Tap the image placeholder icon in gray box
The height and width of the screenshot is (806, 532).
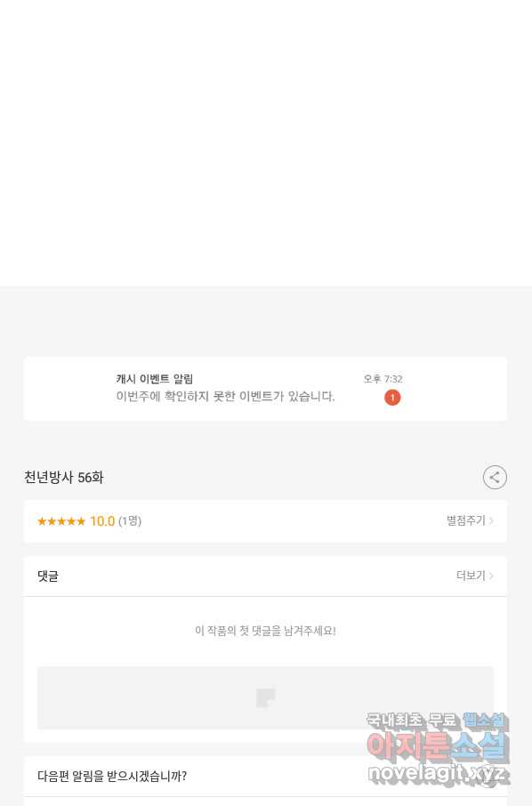click(x=266, y=698)
